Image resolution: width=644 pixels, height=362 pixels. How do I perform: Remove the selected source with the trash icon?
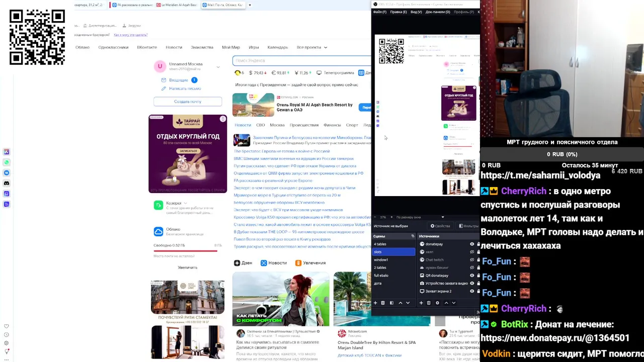pyautogui.click(x=429, y=303)
